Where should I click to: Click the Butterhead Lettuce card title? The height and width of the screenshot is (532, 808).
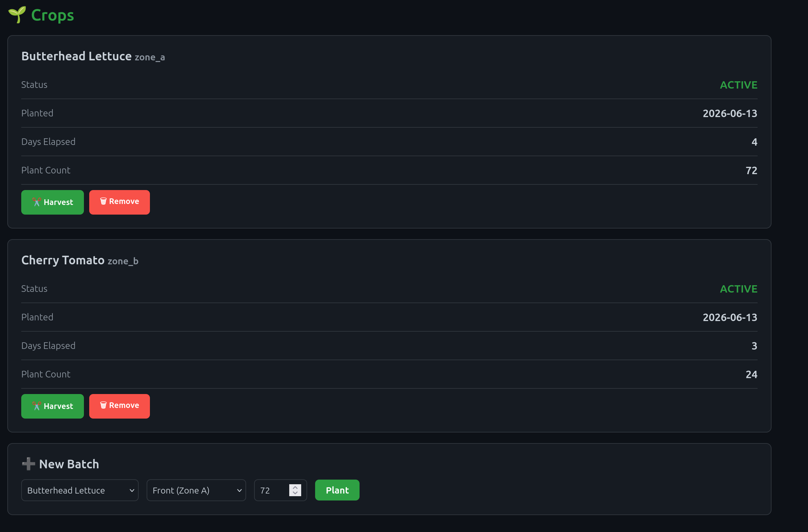(76, 56)
